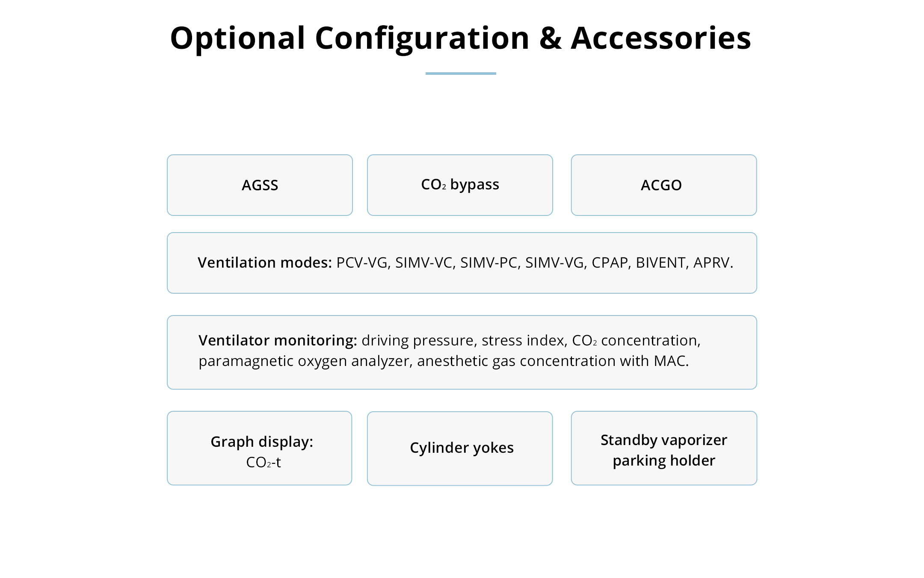This screenshot has width=924, height=578.
Task: Click the 'Ventilator monitoring:' bold label
Action: click(278, 340)
